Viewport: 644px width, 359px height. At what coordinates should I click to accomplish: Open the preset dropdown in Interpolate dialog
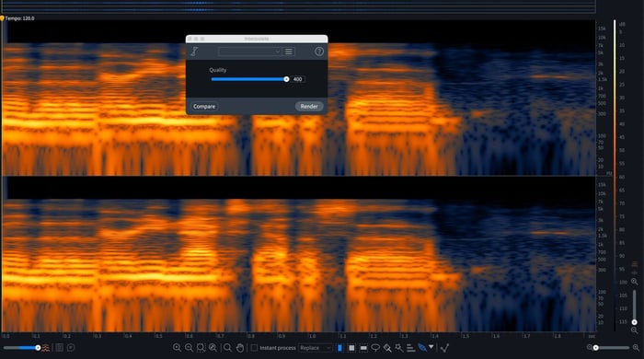tap(249, 52)
